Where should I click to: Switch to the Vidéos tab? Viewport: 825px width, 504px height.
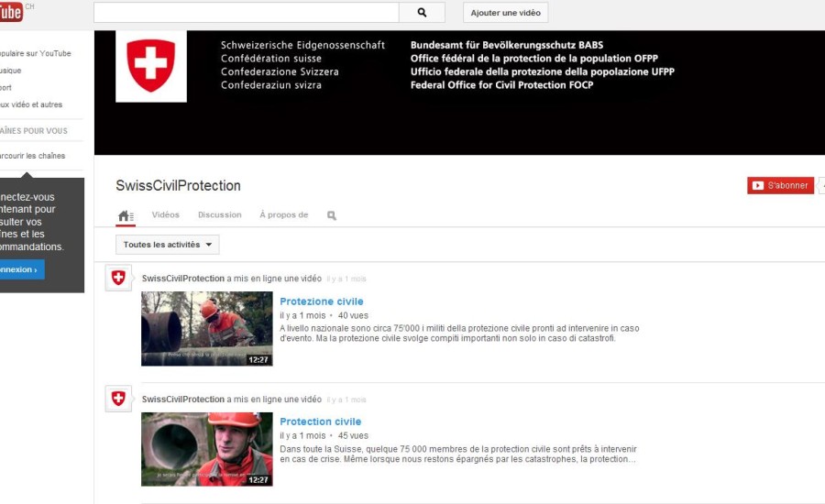(x=166, y=215)
